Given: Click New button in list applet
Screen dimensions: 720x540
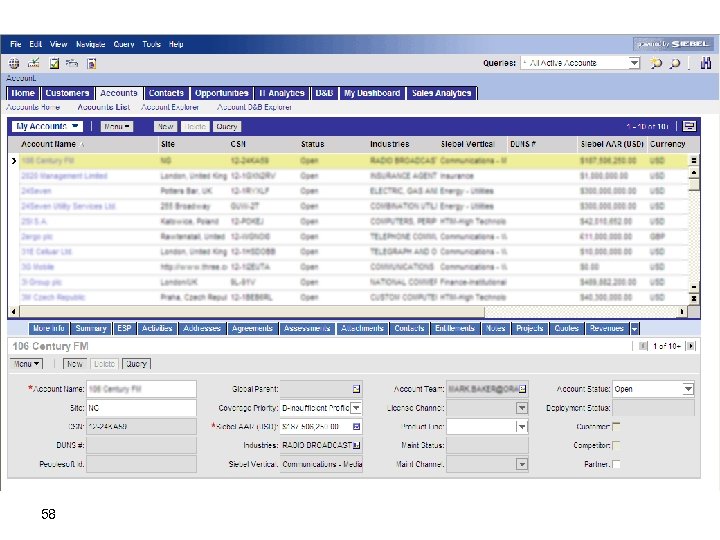Looking at the screenshot, I should (165, 126).
